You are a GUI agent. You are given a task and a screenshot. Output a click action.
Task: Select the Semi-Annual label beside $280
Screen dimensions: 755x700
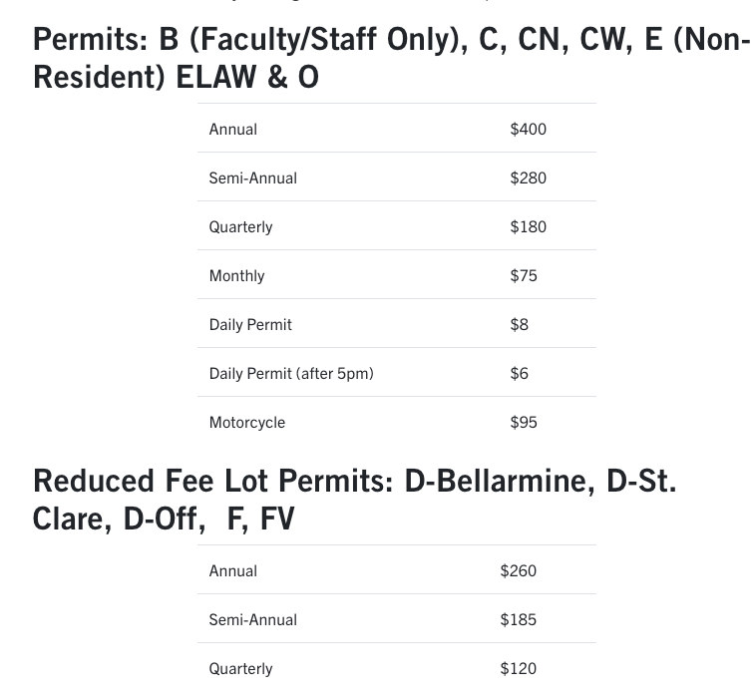[x=252, y=177]
